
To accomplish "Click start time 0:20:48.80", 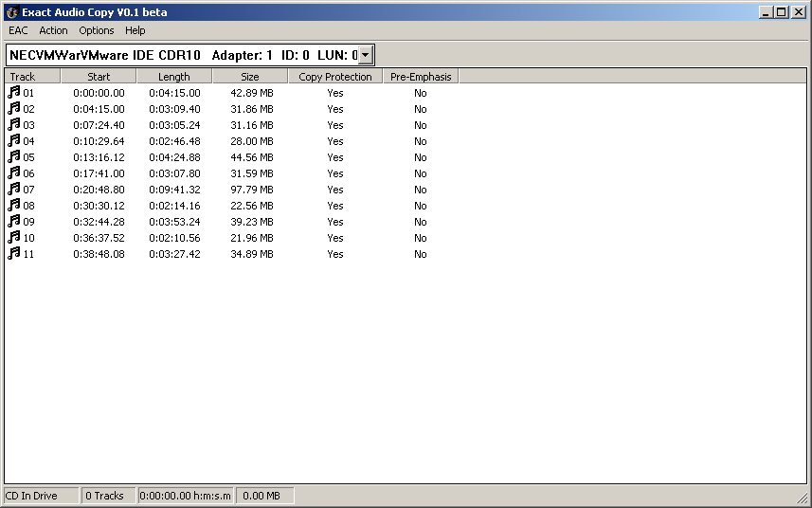I will [99, 190].
